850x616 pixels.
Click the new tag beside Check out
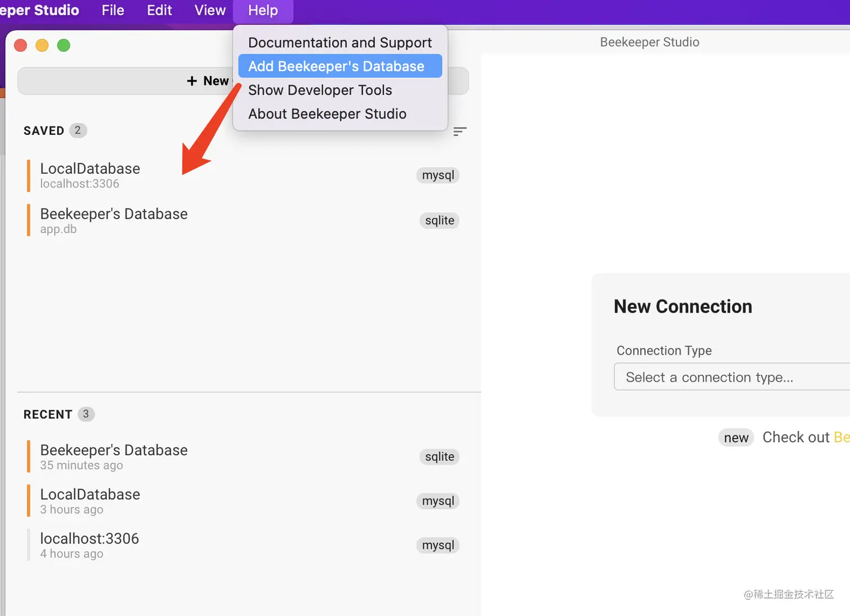click(736, 438)
